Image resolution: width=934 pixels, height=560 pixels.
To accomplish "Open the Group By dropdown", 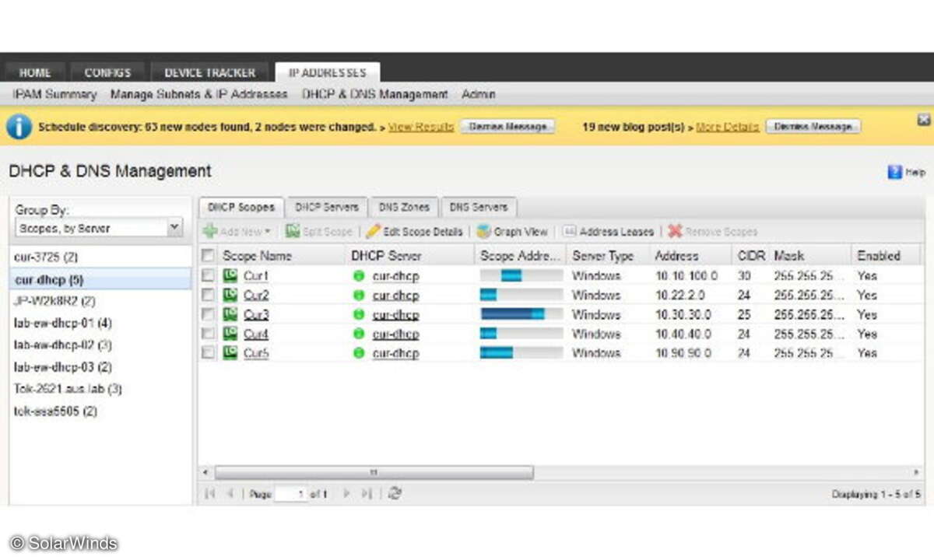I will pyautogui.click(x=175, y=228).
